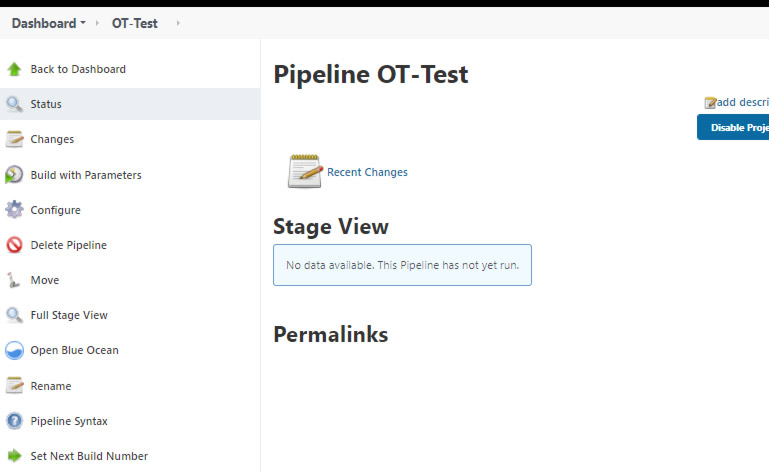The height and width of the screenshot is (472, 769).
Task: Go to Dashboard via breadcrumb
Action: (x=44, y=23)
